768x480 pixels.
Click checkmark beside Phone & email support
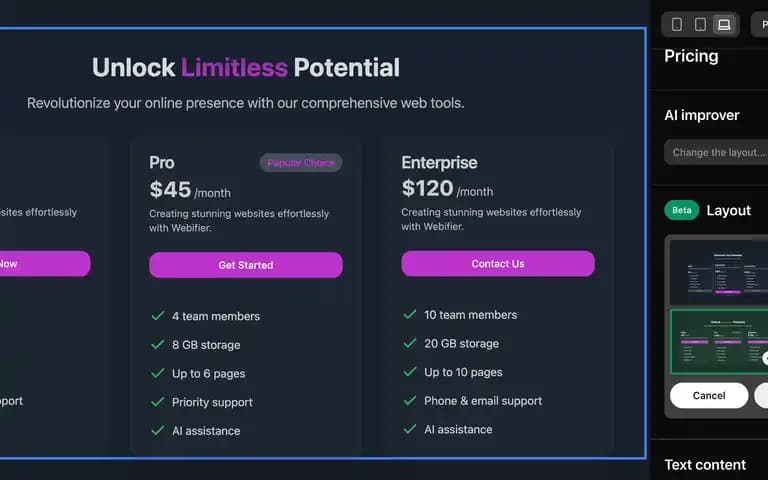pyautogui.click(x=410, y=401)
